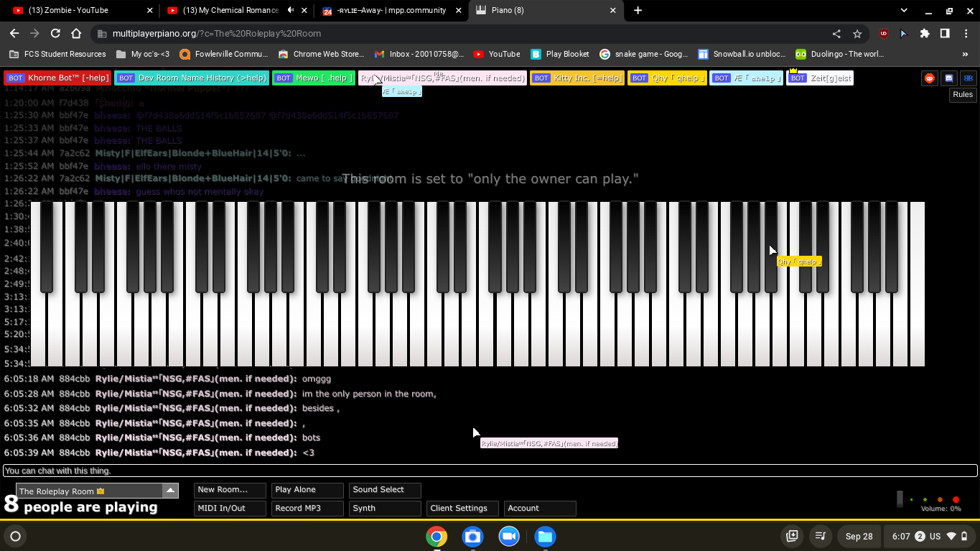The width and height of the screenshot is (980, 551).
Task: Click the Rules button
Action: 963,95
